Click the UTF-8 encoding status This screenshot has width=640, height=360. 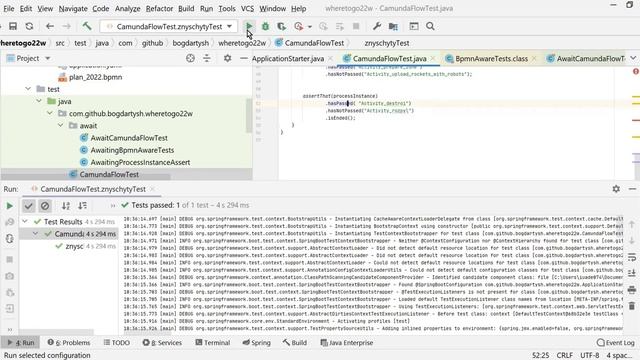click(x=589, y=356)
